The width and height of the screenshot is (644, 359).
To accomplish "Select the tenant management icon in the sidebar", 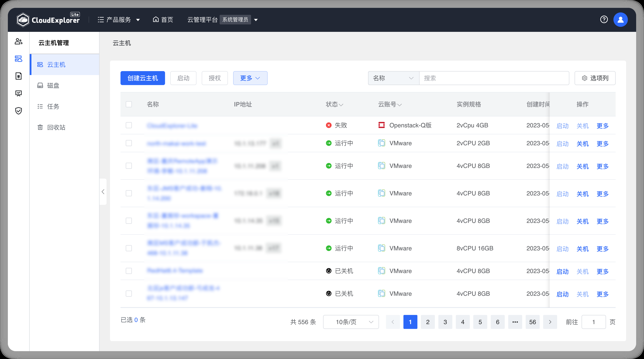I will click(x=19, y=41).
